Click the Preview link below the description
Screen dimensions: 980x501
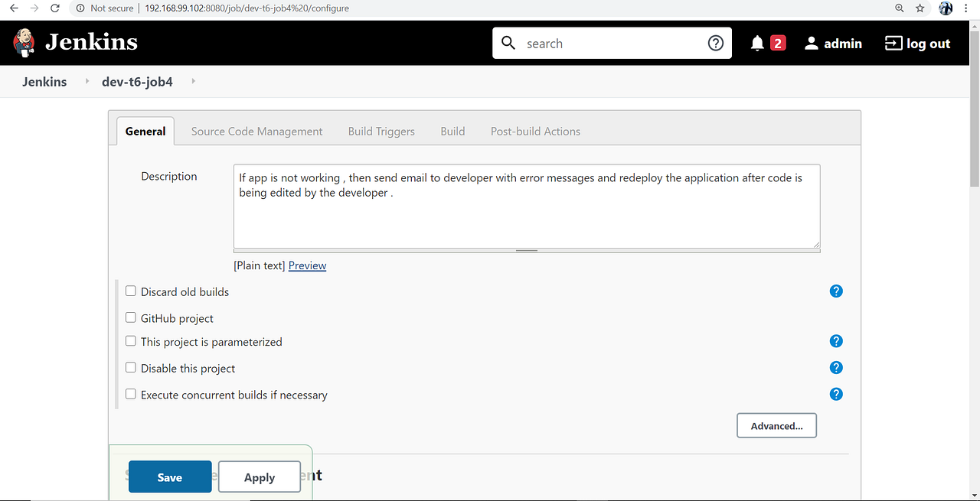coord(307,265)
